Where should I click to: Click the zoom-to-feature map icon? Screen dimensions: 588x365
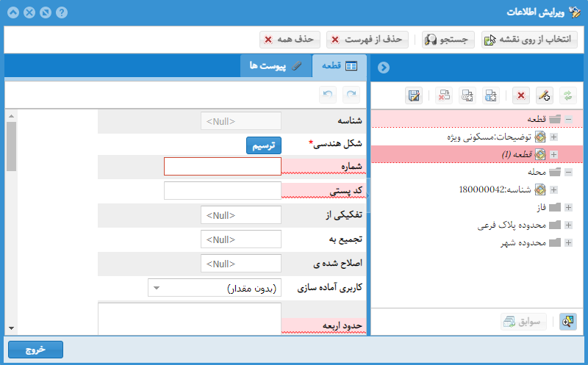pyautogui.click(x=567, y=322)
